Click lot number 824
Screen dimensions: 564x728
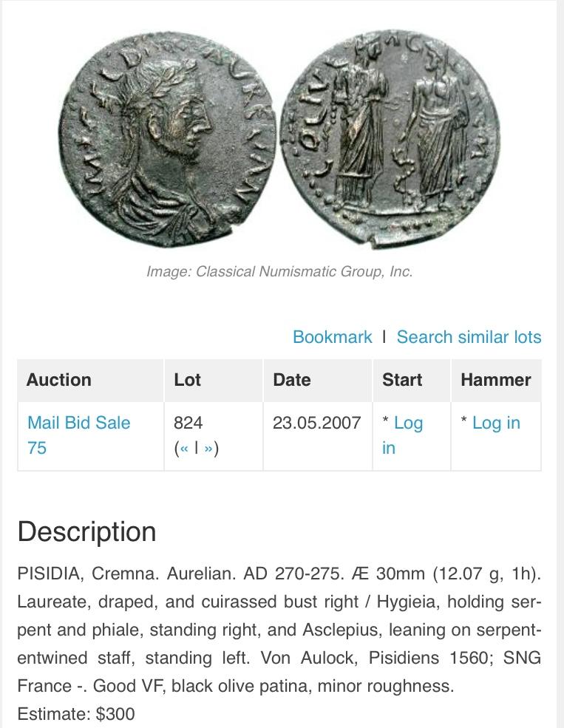click(x=188, y=423)
